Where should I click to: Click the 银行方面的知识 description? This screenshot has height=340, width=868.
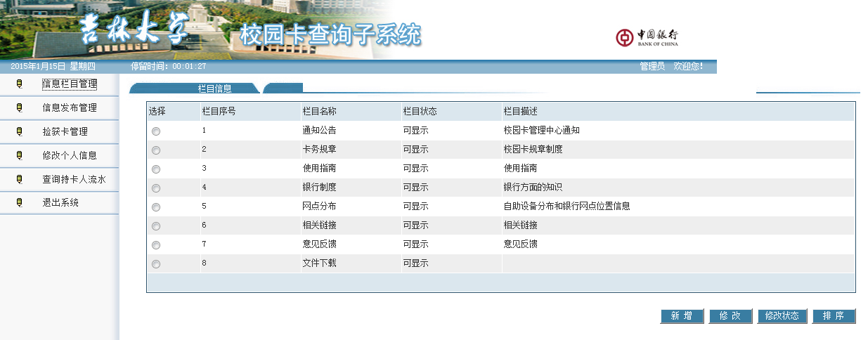click(x=533, y=187)
